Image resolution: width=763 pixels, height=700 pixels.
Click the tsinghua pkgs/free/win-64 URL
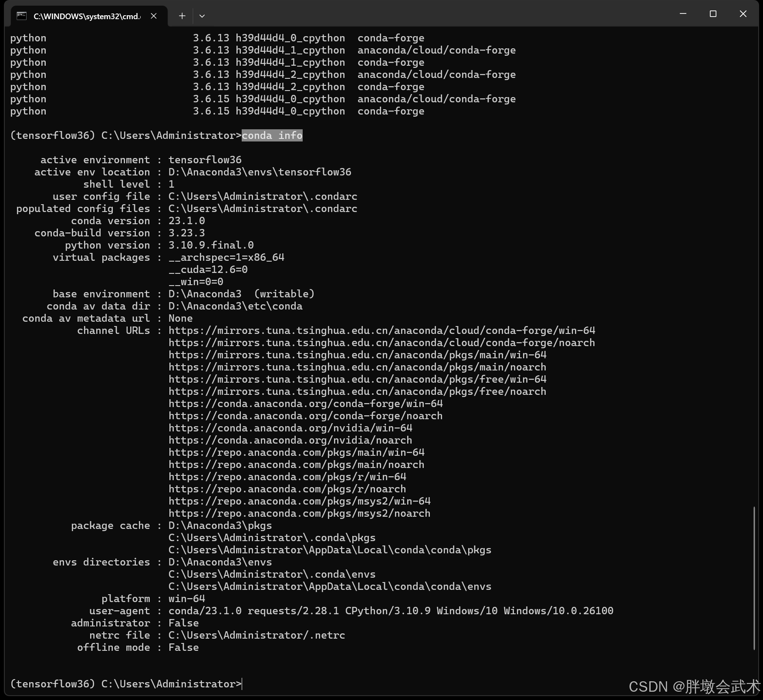(x=358, y=379)
